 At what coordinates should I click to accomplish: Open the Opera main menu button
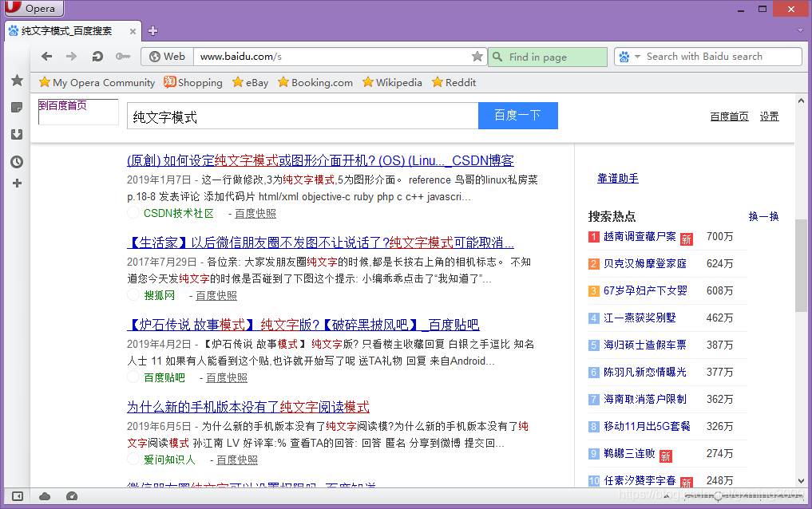coord(34,8)
